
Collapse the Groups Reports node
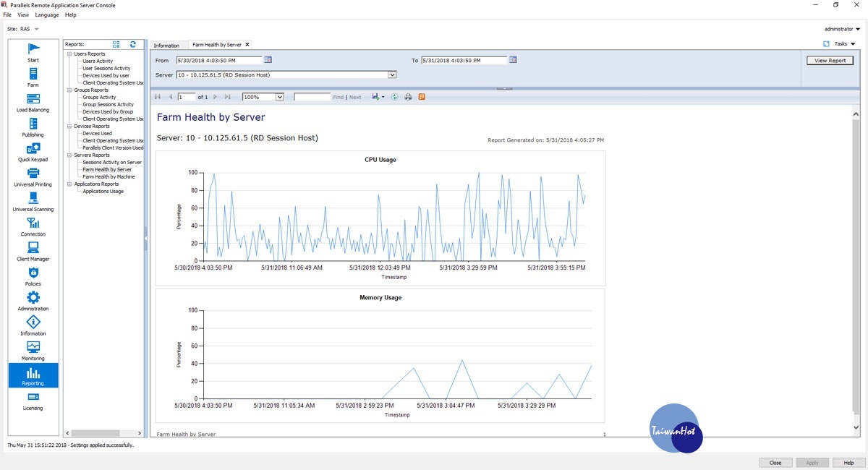tap(70, 90)
